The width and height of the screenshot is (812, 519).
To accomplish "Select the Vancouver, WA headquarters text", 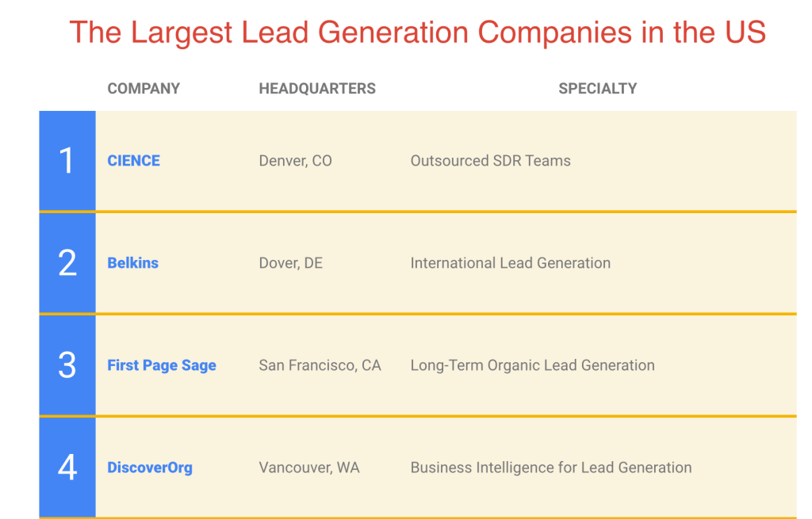I will (x=309, y=467).
